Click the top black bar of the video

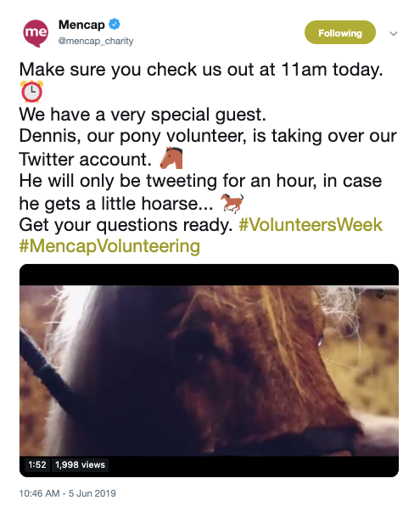[x=209, y=275]
